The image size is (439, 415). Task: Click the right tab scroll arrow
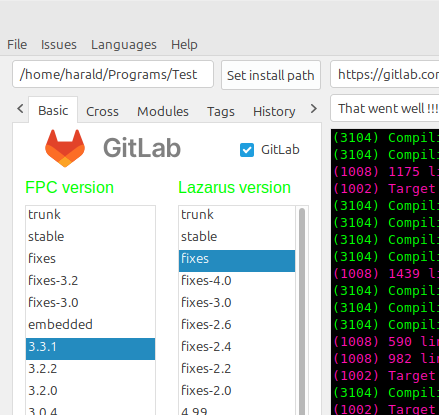pos(313,109)
